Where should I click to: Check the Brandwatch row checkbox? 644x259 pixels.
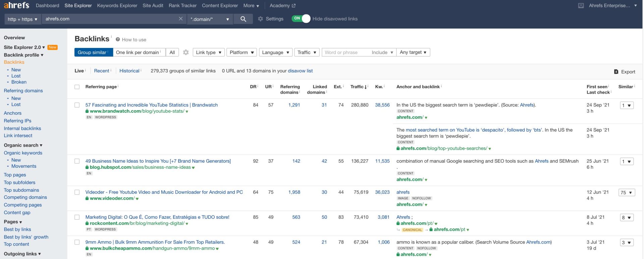[x=77, y=105]
